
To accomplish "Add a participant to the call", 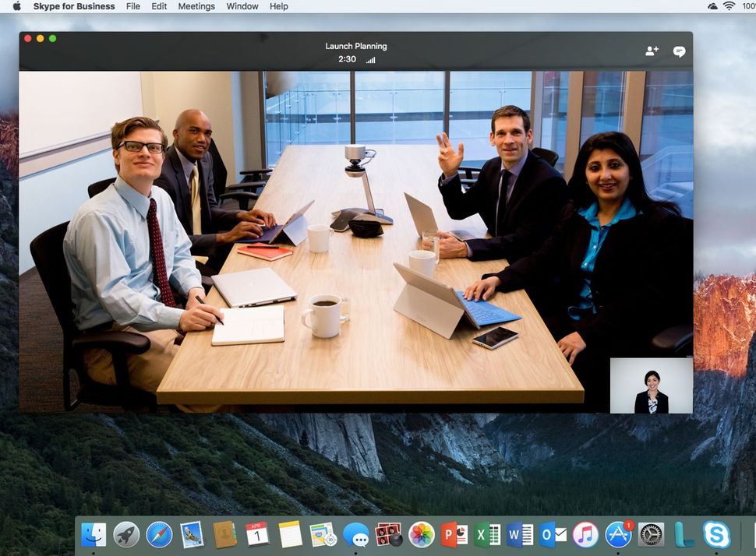I will pos(653,50).
